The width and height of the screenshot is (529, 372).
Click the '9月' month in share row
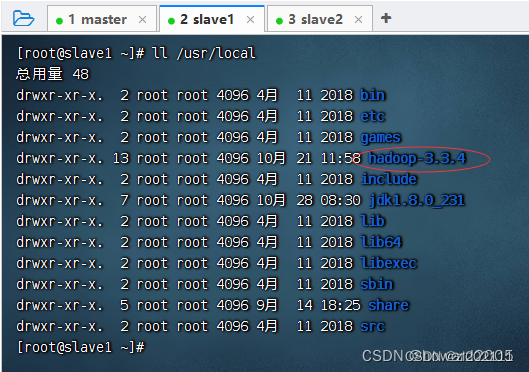coord(267,305)
